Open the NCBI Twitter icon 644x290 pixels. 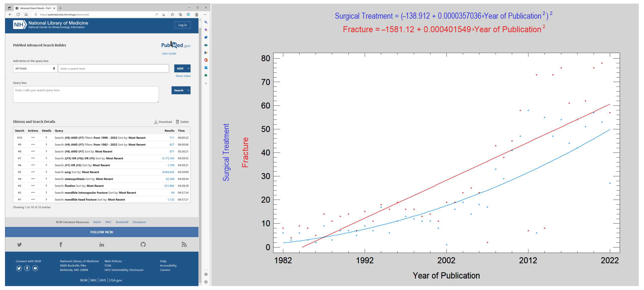[x=19, y=245]
